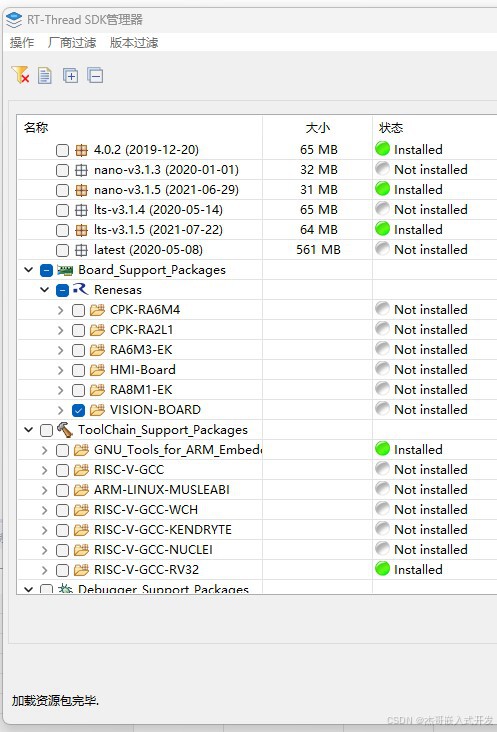The width and height of the screenshot is (497, 732).
Task: Click the folder icon of HMI-Board
Action: [97, 370]
